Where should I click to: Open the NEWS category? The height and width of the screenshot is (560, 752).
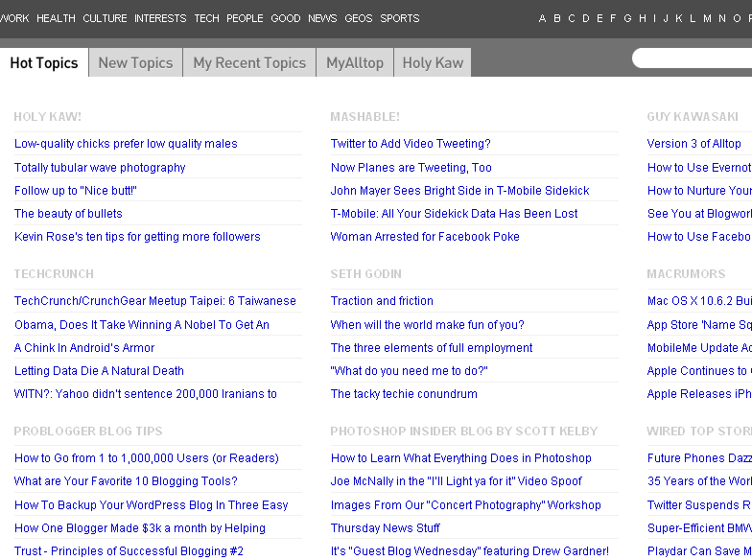pyautogui.click(x=322, y=18)
